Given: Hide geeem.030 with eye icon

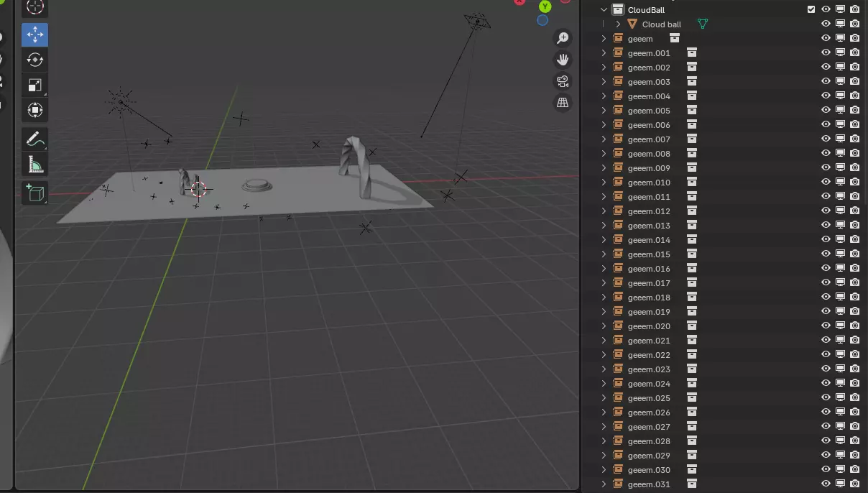Looking at the screenshot, I should point(826,470).
